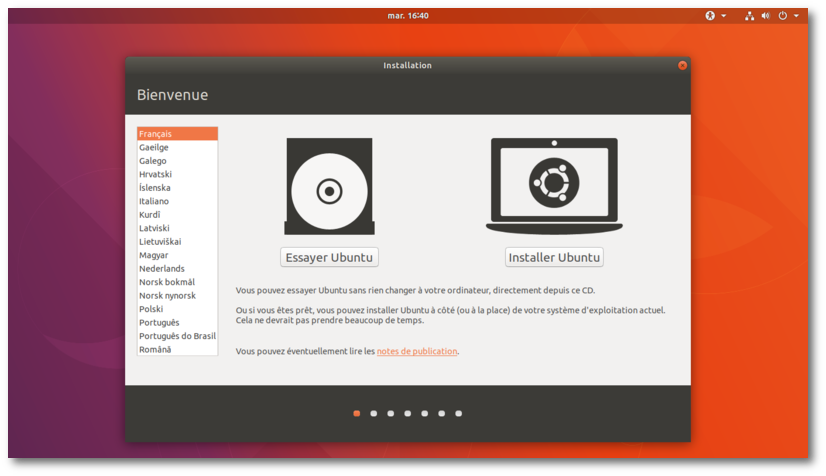The image size is (826, 476).
Task: Select Lietuviškai in the language list
Action: 178,242
